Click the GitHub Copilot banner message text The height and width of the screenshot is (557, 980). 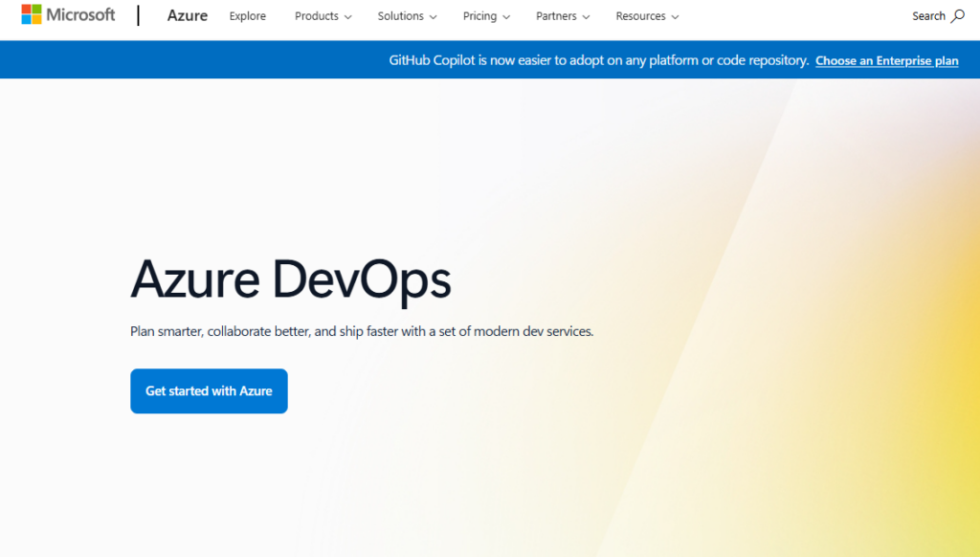(599, 60)
